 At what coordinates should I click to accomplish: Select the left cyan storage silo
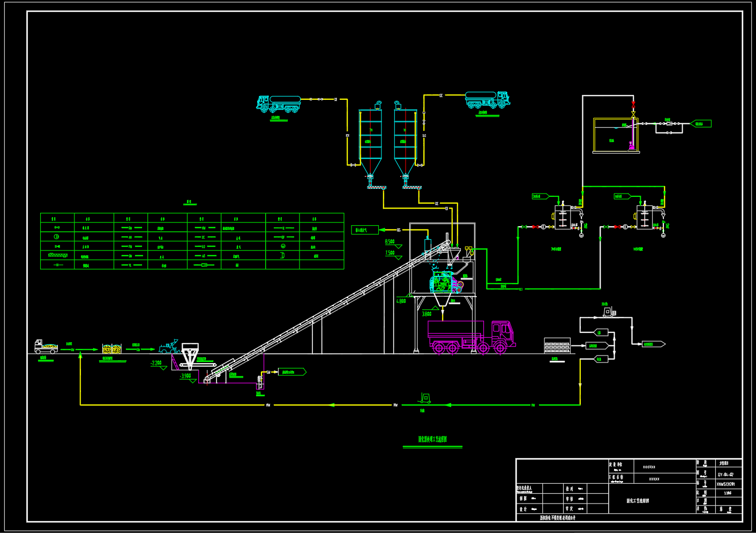tap(370, 143)
